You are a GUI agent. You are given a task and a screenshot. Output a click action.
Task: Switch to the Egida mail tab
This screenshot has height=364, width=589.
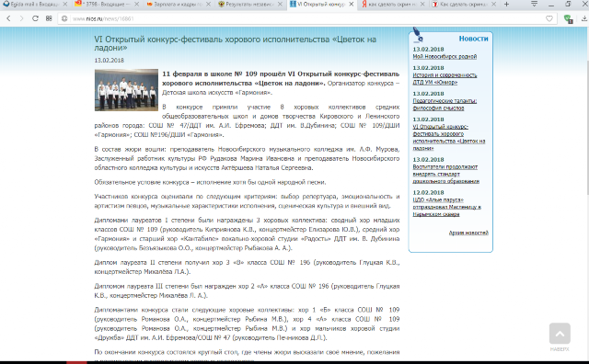click(31, 4)
